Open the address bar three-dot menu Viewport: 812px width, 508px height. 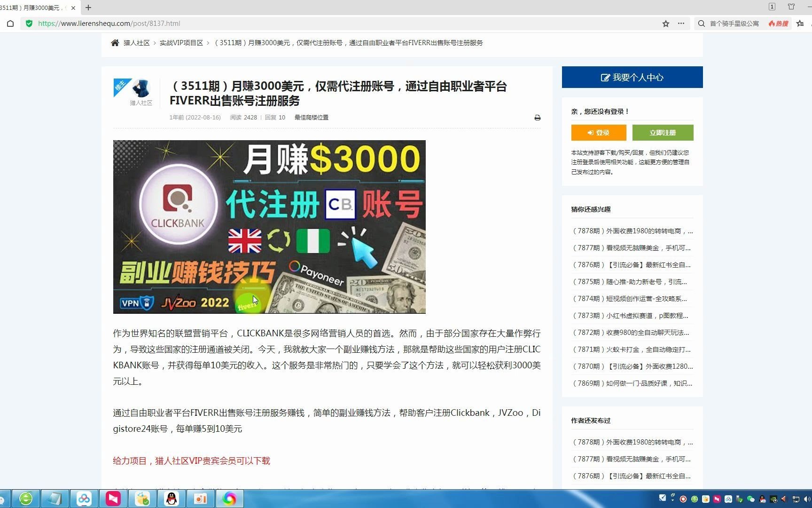[x=681, y=24]
